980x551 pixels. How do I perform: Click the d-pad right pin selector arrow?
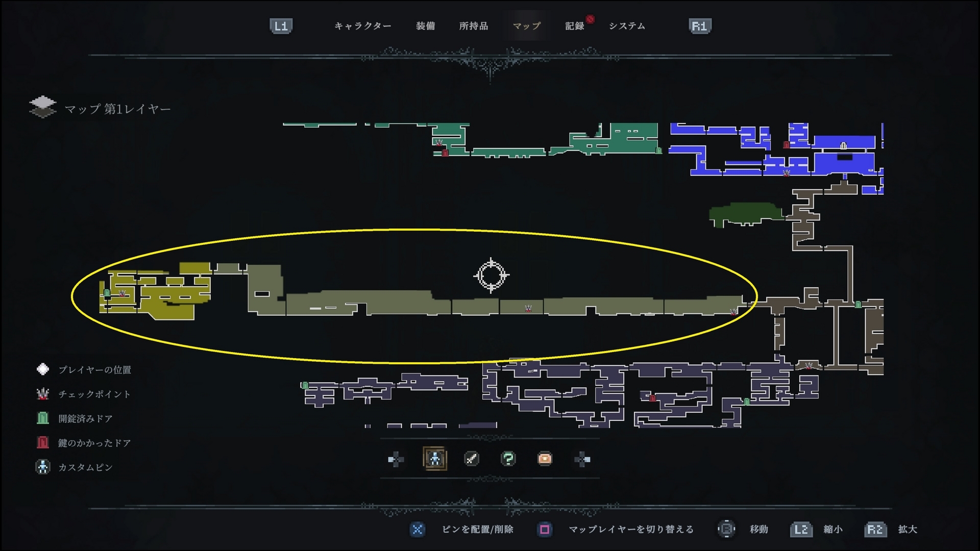(582, 459)
